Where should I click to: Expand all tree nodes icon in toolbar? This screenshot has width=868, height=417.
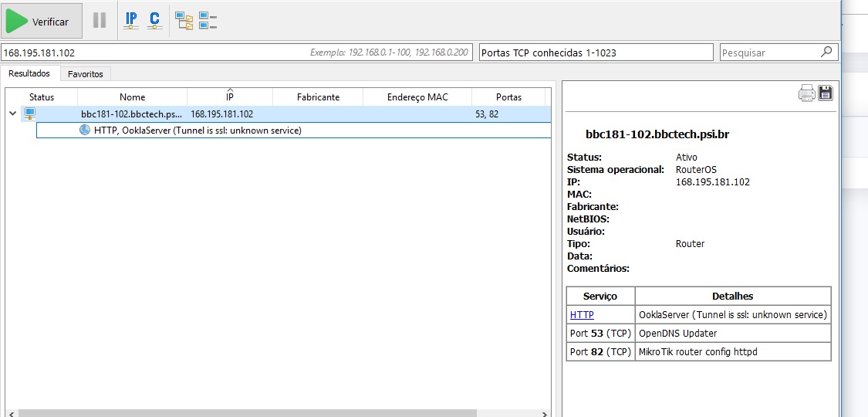click(184, 21)
